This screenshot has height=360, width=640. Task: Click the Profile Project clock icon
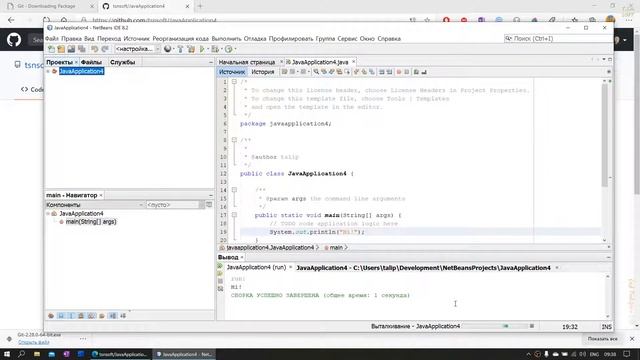tap(229, 49)
